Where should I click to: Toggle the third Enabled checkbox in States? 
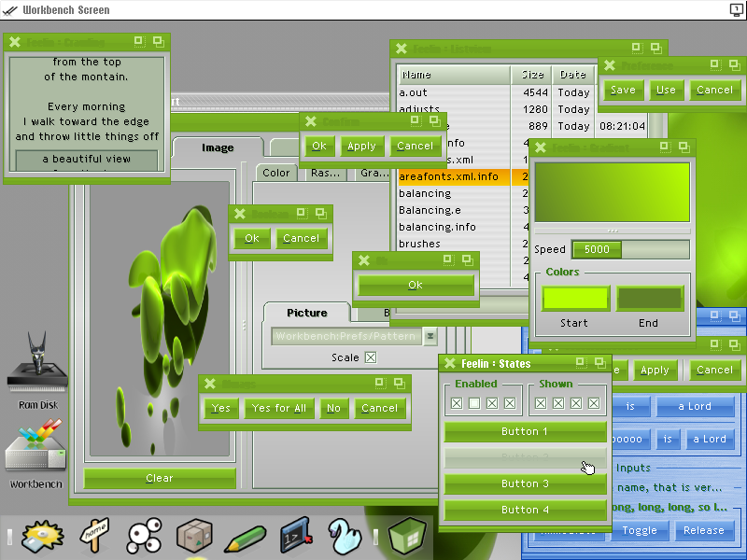(492, 404)
